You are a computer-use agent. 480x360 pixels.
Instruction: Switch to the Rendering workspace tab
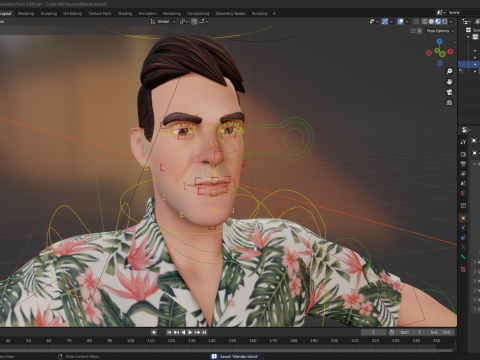tap(172, 14)
